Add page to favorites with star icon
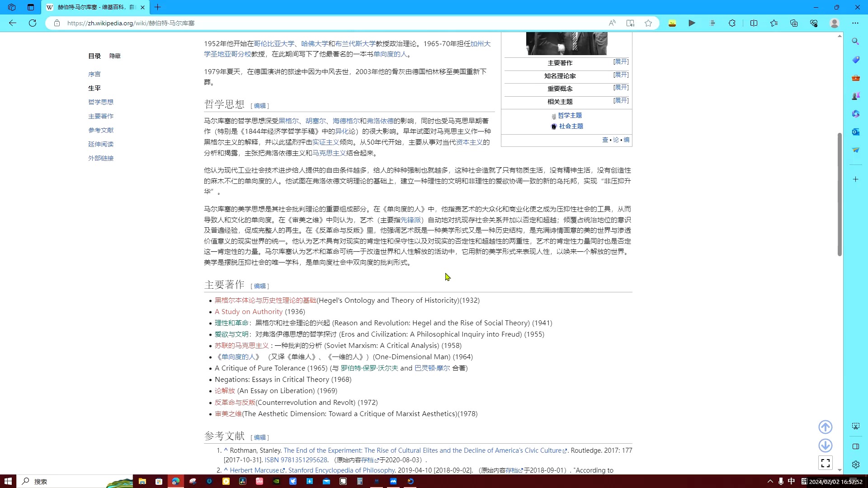The image size is (868, 488). coord(648,23)
